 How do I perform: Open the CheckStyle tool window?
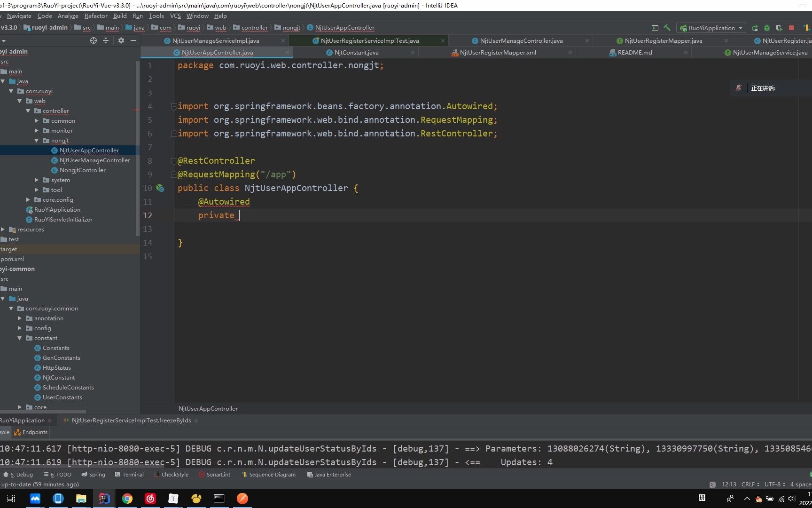click(171, 475)
